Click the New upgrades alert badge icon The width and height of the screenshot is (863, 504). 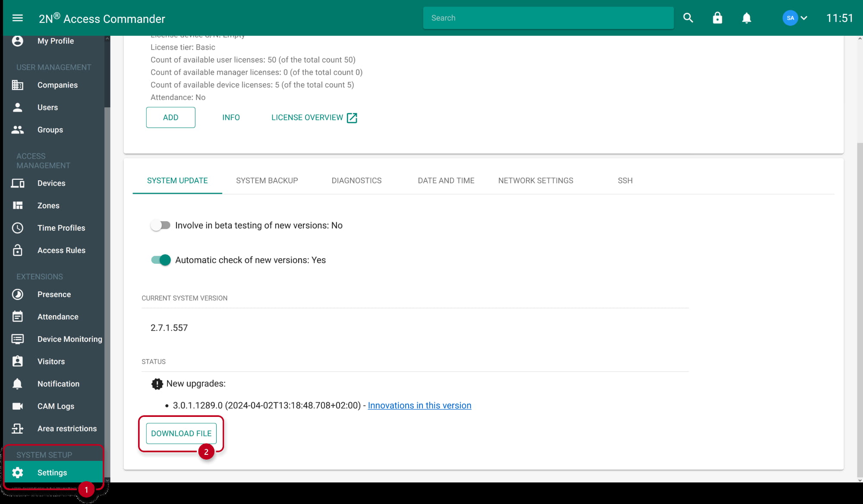point(157,384)
